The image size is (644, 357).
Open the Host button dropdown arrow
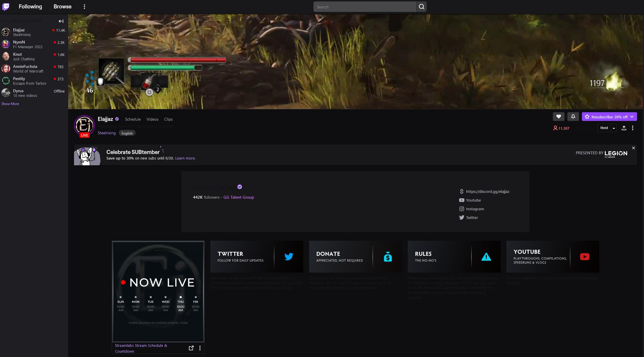(x=614, y=128)
